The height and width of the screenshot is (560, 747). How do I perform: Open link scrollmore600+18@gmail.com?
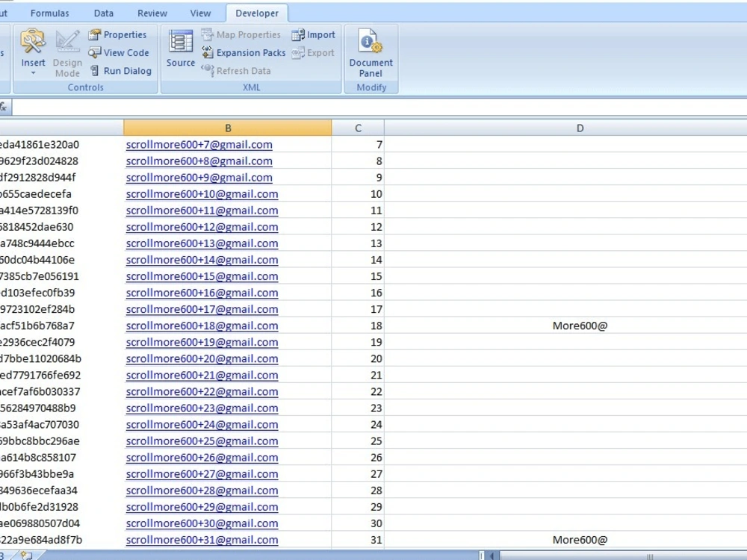tap(202, 326)
